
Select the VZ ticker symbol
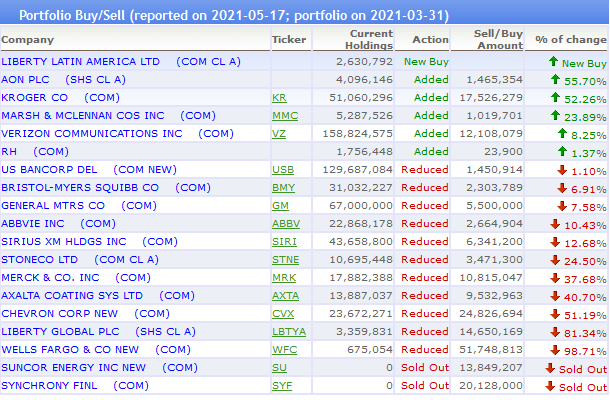[279, 133]
